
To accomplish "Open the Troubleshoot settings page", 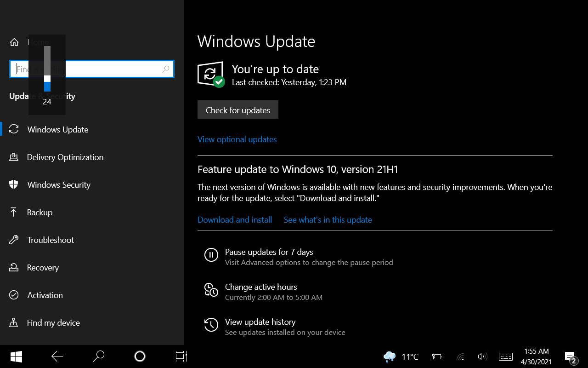I will (x=50, y=240).
